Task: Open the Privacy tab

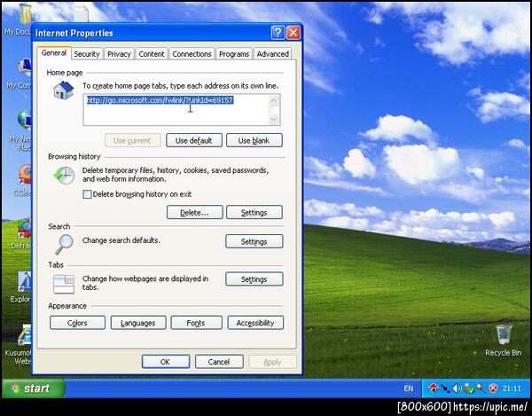Action: point(119,54)
